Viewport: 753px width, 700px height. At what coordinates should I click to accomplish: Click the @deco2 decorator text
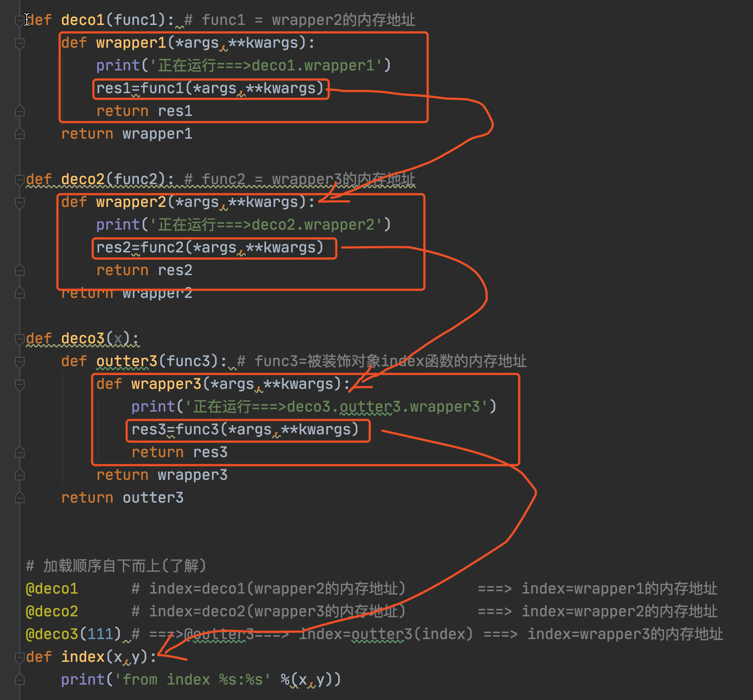pos(52,611)
